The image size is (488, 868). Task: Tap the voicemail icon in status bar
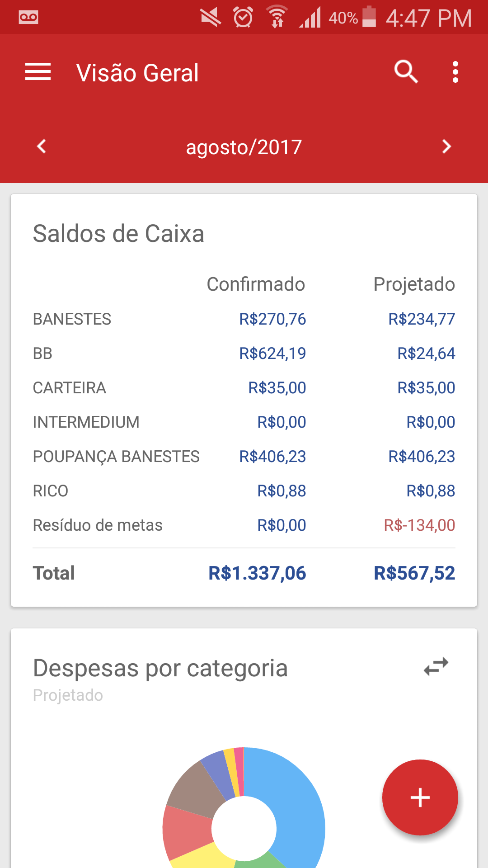(28, 17)
